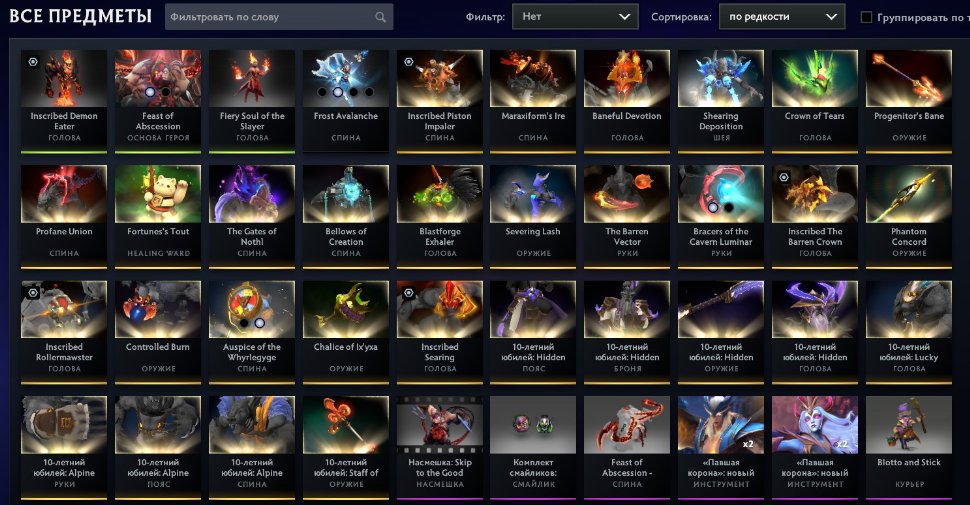
Task: Enable the Группировать checkbox
Action: point(867,17)
